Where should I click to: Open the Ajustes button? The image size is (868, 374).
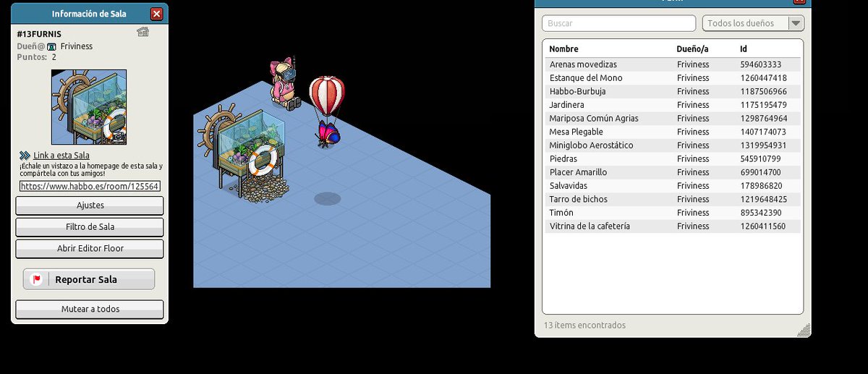pyautogui.click(x=90, y=205)
